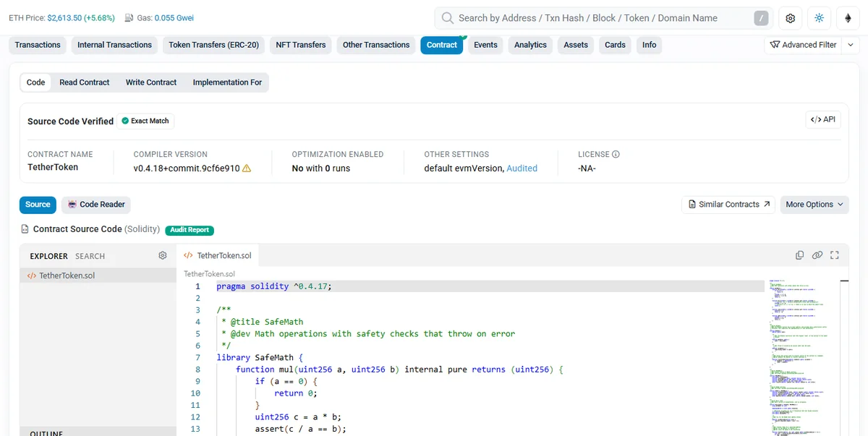Click compiler version v0.4.18+commit.9cf6e910 text
Viewport: 868px width, 436px height.
pos(187,168)
